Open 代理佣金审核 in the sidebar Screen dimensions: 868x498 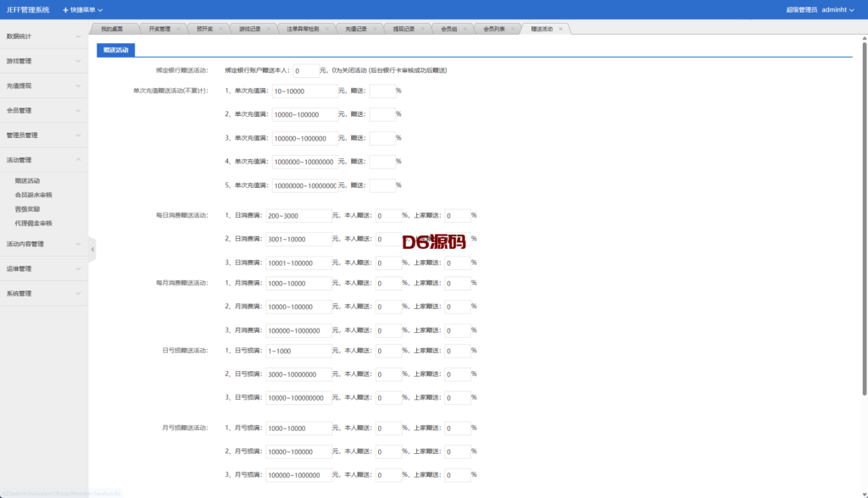pos(34,224)
